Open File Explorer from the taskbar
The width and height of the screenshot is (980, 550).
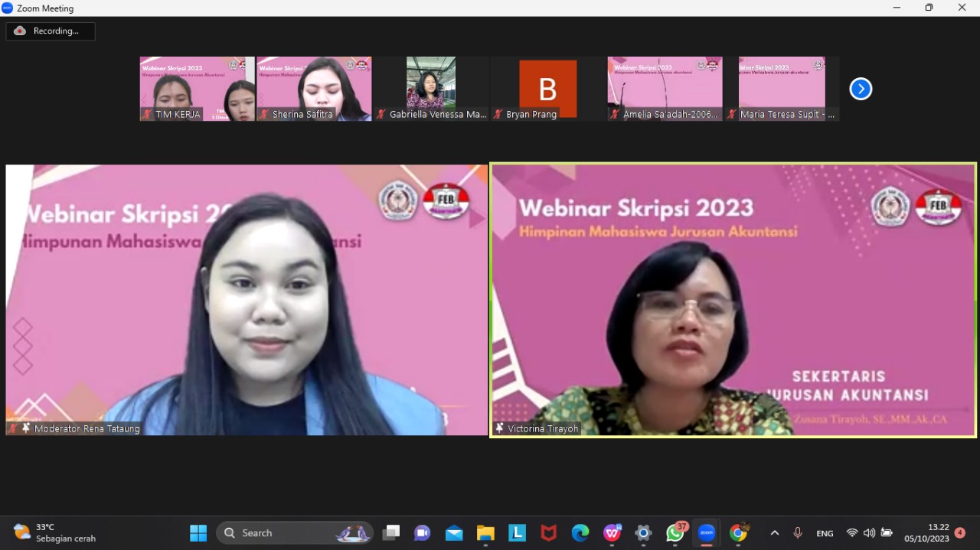[485, 533]
